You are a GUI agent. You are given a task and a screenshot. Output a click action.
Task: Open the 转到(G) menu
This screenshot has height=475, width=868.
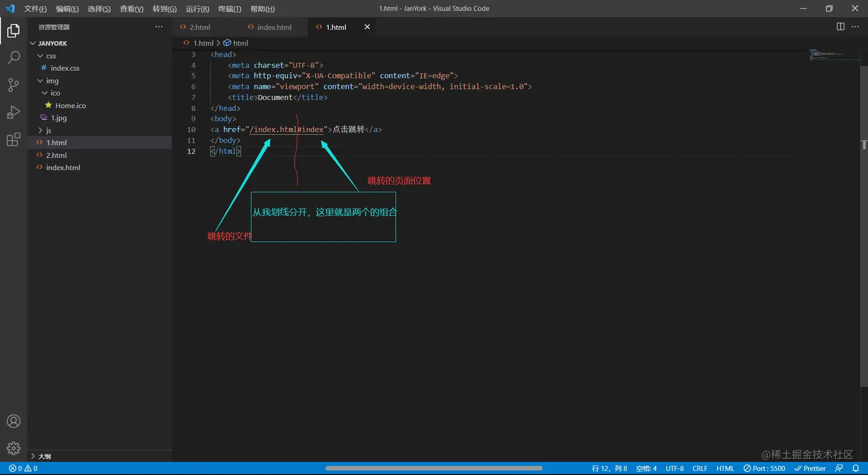165,9
